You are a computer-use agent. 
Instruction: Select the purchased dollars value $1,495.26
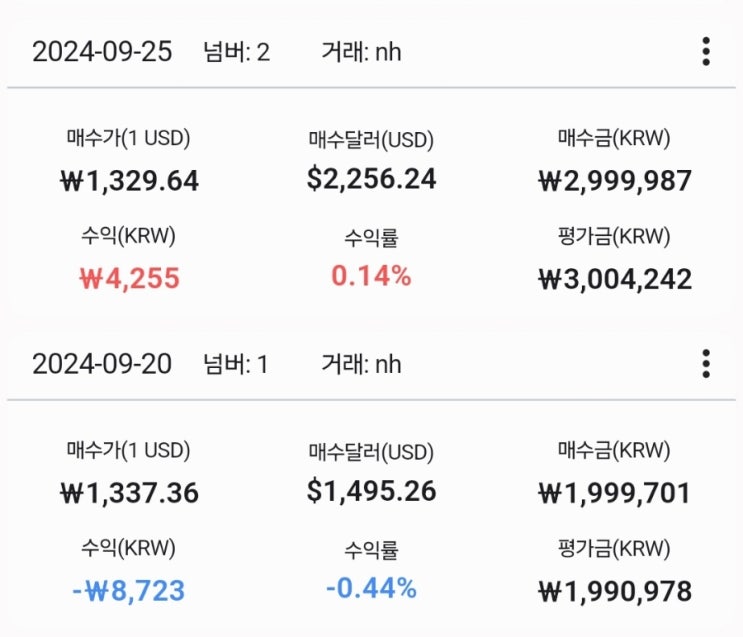tap(371, 491)
